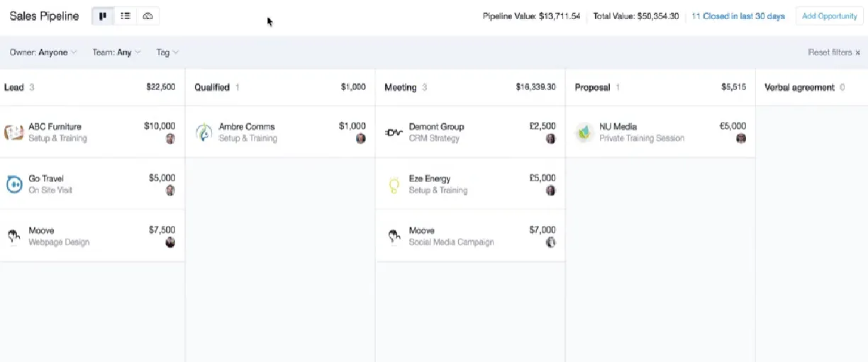The width and height of the screenshot is (868, 362).
Task: Reset filters using the x button
Action: (x=857, y=52)
